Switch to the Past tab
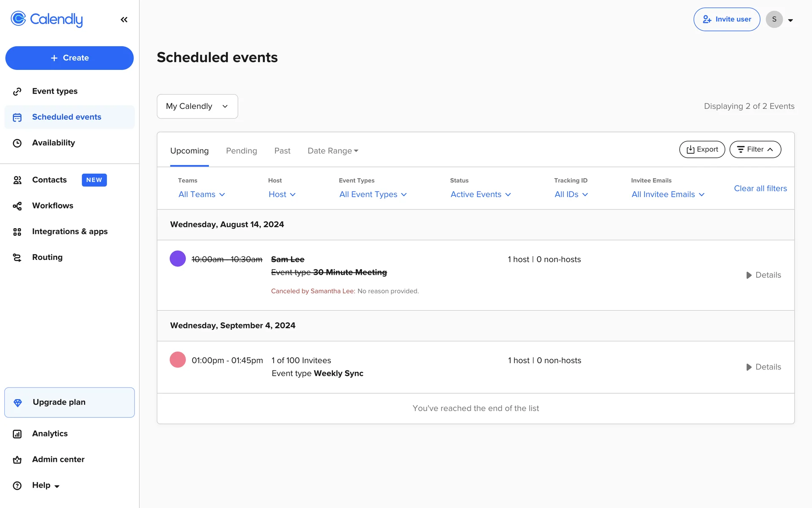The height and width of the screenshot is (508, 812). click(x=282, y=151)
